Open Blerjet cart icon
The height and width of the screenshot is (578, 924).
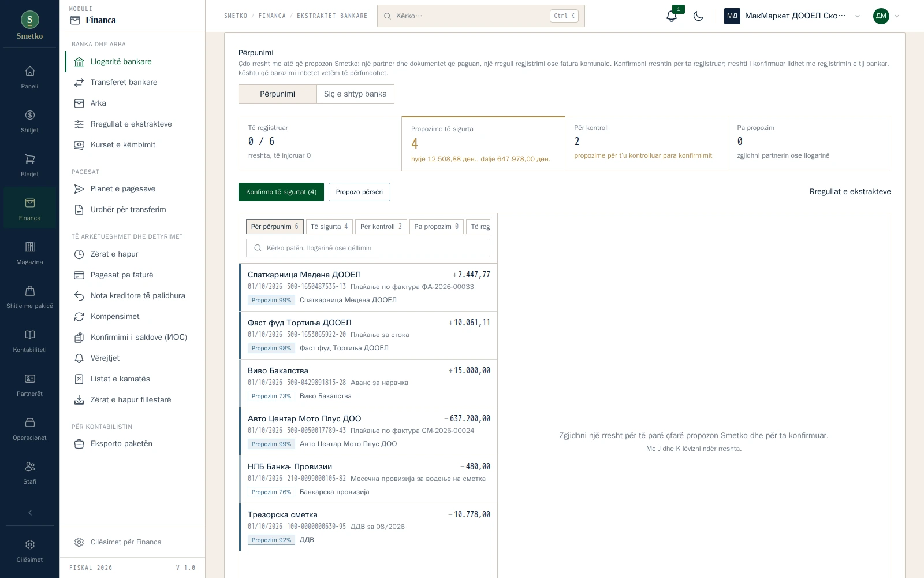click(x=29, y=165)
